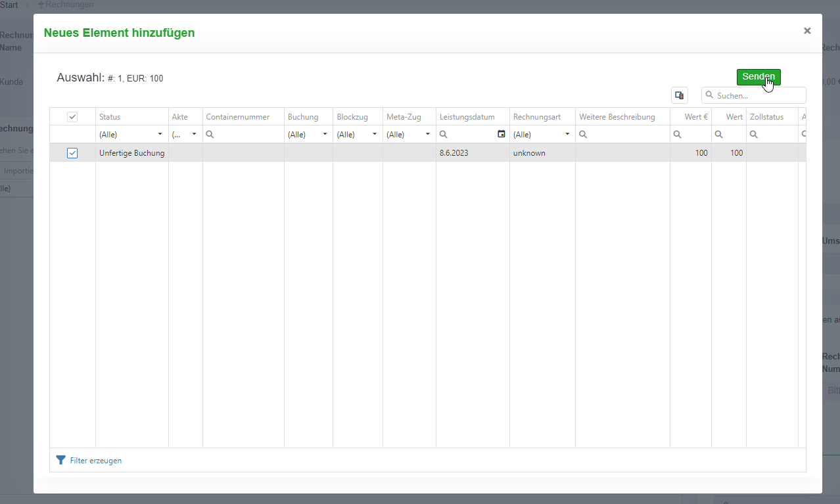Click the filter funnel icon
Image resolution: width=840 pixels, height=504 pixels.
pyautogui.click(x=60, y=460)
